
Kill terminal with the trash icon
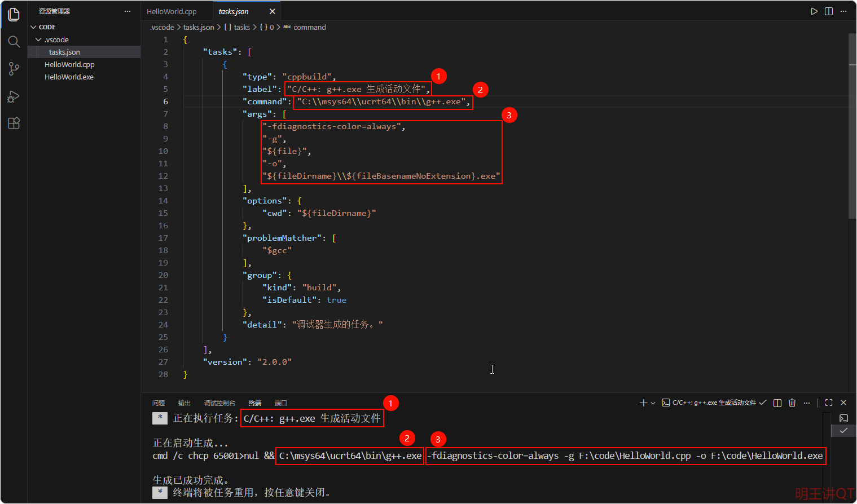pyautogui.click(x=792, y=403)
